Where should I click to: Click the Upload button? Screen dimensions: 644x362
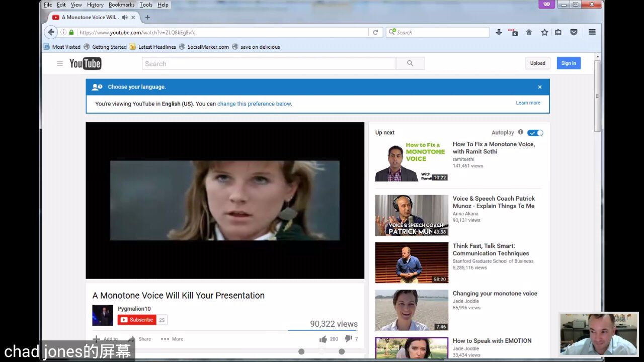pyautogui.click(x=537, y=63)
